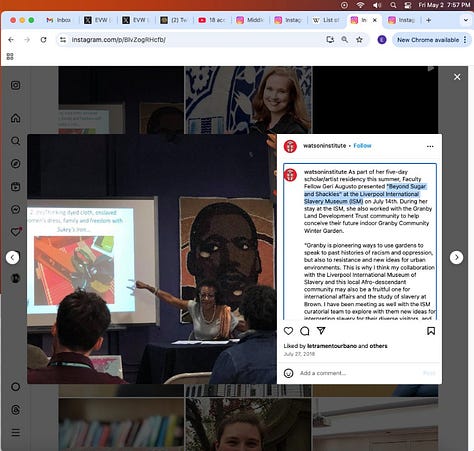The width and height of the screenshot is (474, 451).
Task: Click the site info icon in address bar
Action: pyautogui.click(x=63, y=40)
